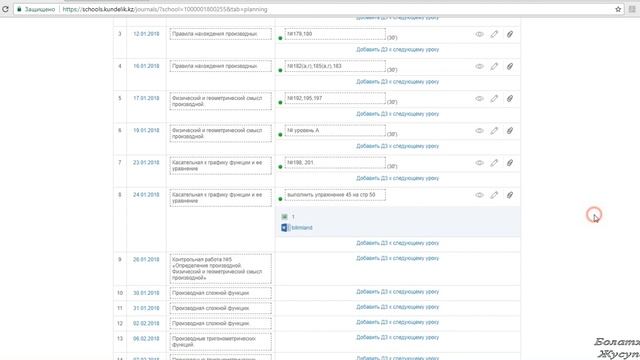
Task: View homework №179,180 via eye icon
Action: click(480, 34)
